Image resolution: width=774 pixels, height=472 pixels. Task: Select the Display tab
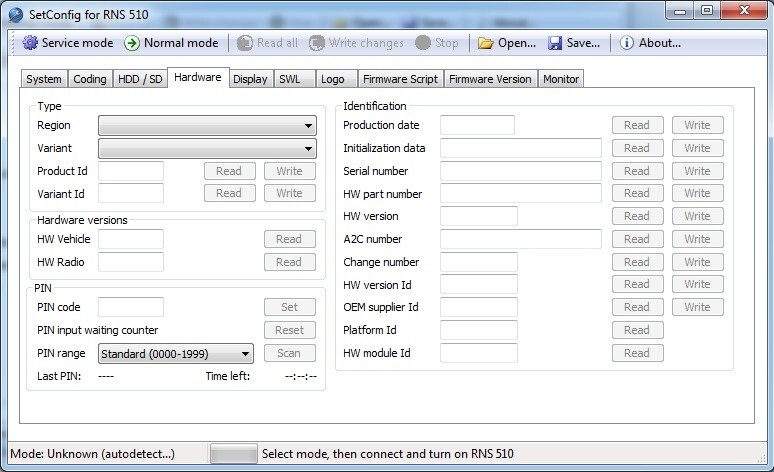pos(250,79)
